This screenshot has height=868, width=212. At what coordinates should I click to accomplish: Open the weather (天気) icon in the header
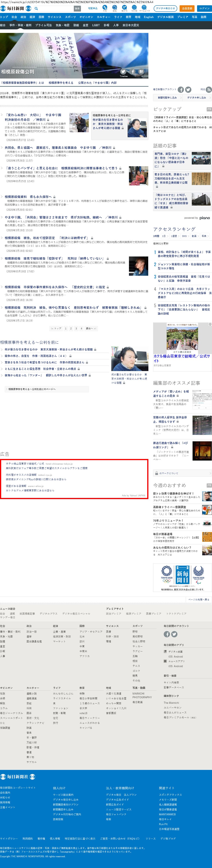[105, 8]
